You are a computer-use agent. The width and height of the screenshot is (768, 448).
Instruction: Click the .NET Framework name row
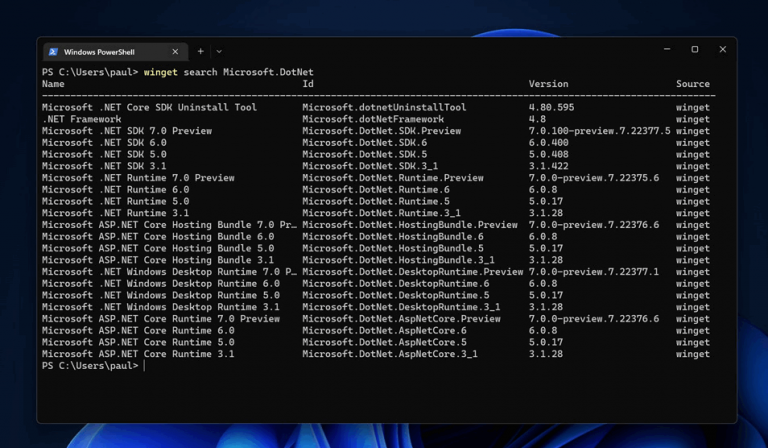81,119
